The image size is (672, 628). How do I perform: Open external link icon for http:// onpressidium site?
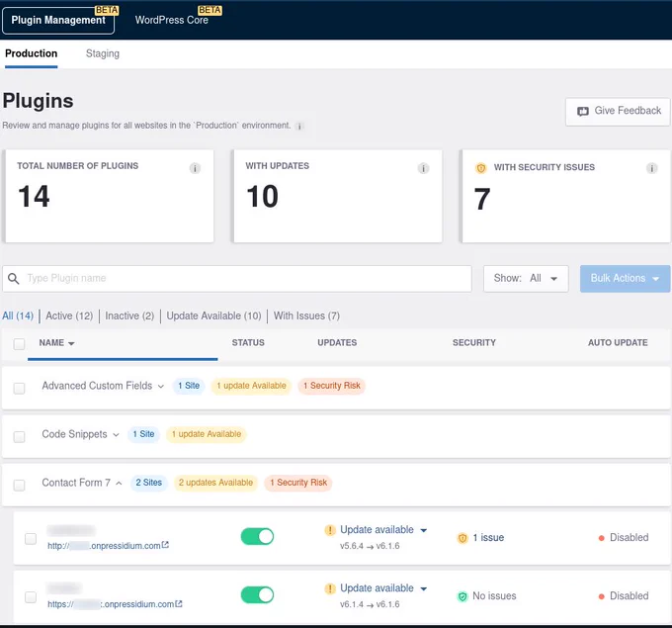pyautogui.click(x=165, y=545)
